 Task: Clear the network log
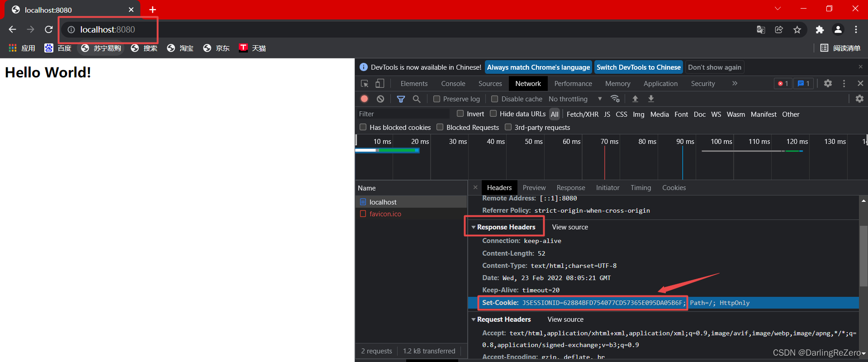(x=380, y=99)
